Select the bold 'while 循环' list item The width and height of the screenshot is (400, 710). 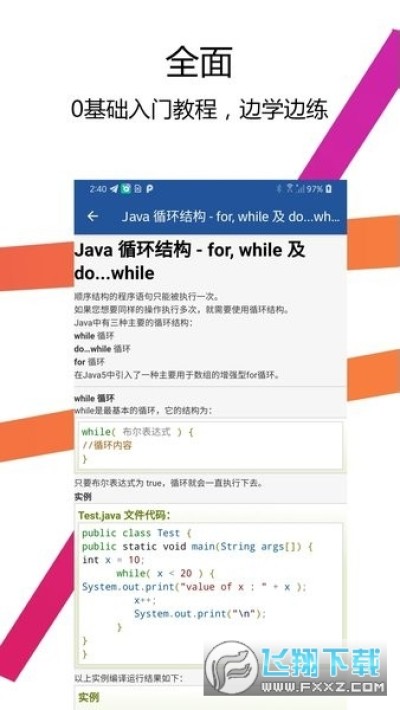click(x=94, y=336)
